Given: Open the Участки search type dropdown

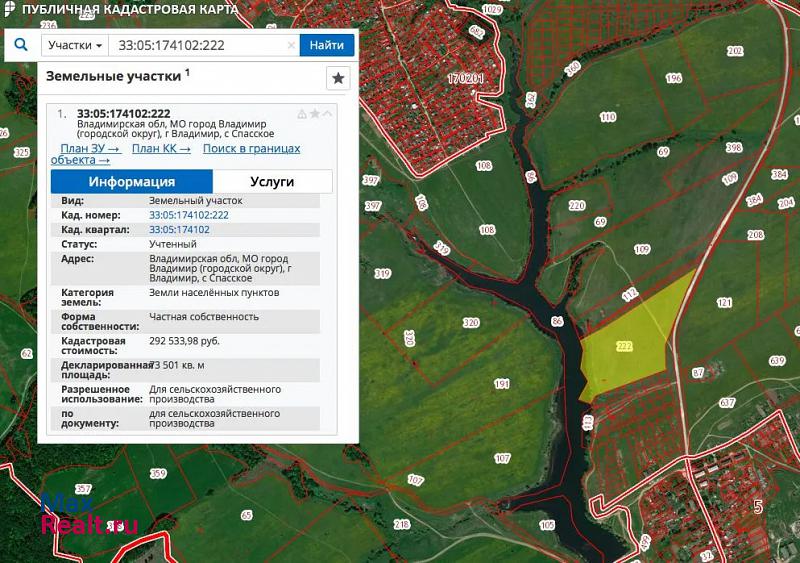Looking at the screenshot, I should (75, 45).
